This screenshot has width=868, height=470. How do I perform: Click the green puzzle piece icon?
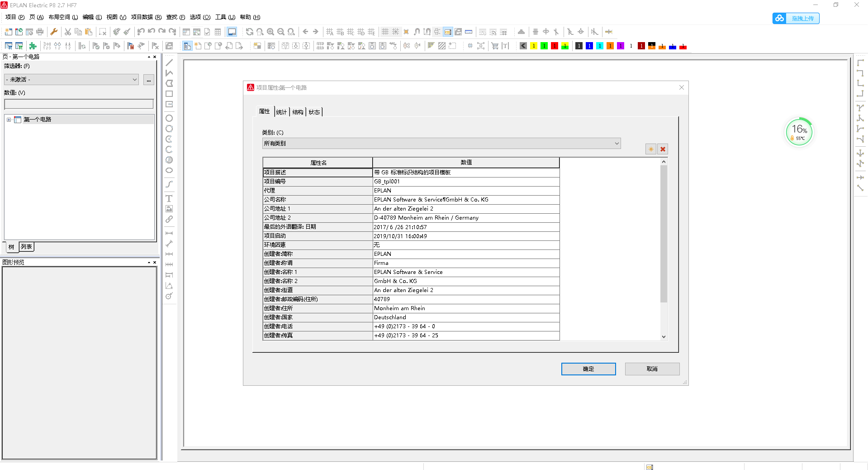pyautogui.click(x=33, y=46)
